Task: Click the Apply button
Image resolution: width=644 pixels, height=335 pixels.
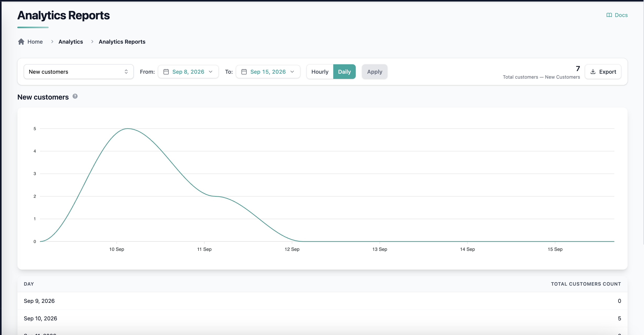Action: pyautogui.click(x=375, y=72)
